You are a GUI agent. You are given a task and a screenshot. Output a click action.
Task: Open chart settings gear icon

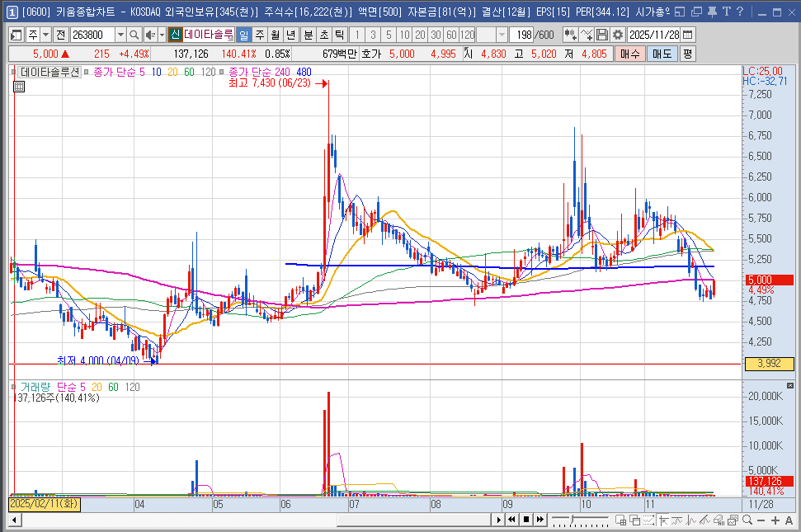pyautogui.click(x=618, y=35)
